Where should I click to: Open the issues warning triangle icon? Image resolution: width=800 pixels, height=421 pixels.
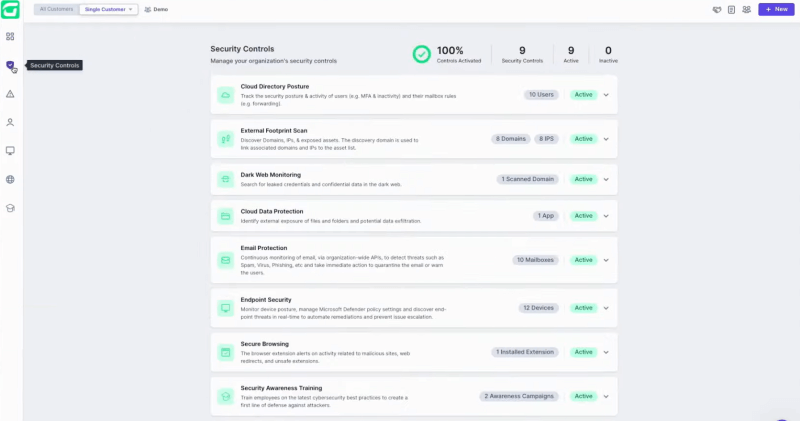click(x=10, y=94)
